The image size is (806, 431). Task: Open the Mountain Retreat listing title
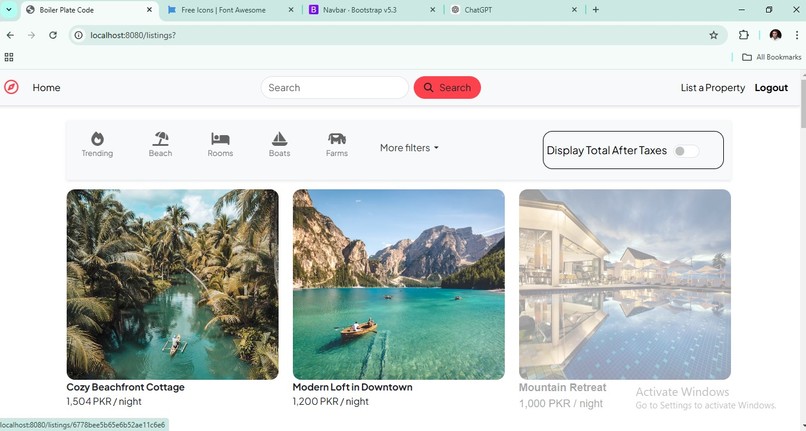pos(562,388)
